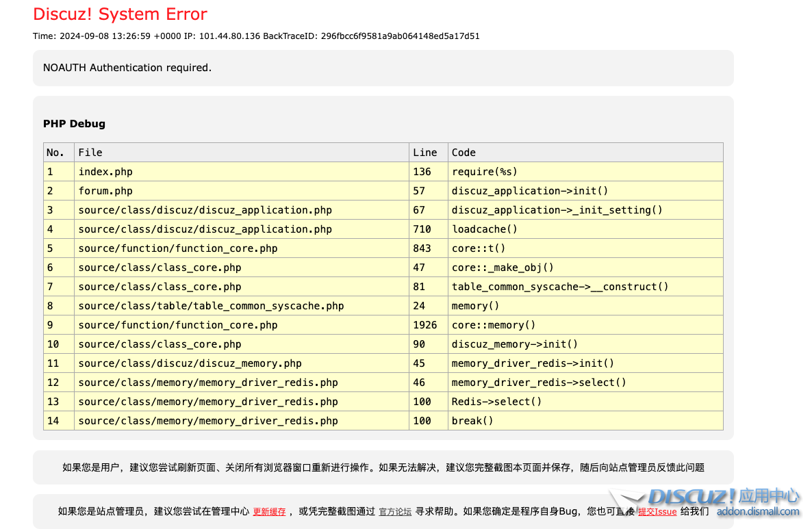Click the table_common_syscache.php file path cell

(211, 306)
